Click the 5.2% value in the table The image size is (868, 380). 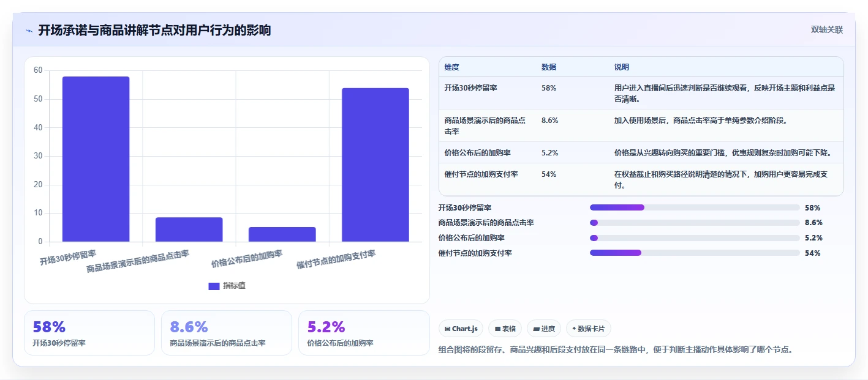tap(550, 152)
